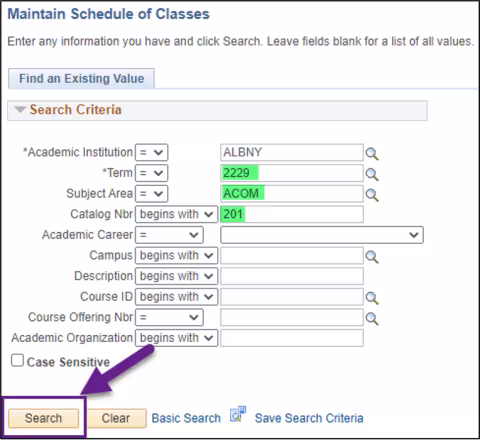Screen dimensions: 480x440
Task: Toggle the Case Sensitive checkbox
Action: [x=17, y=361]
